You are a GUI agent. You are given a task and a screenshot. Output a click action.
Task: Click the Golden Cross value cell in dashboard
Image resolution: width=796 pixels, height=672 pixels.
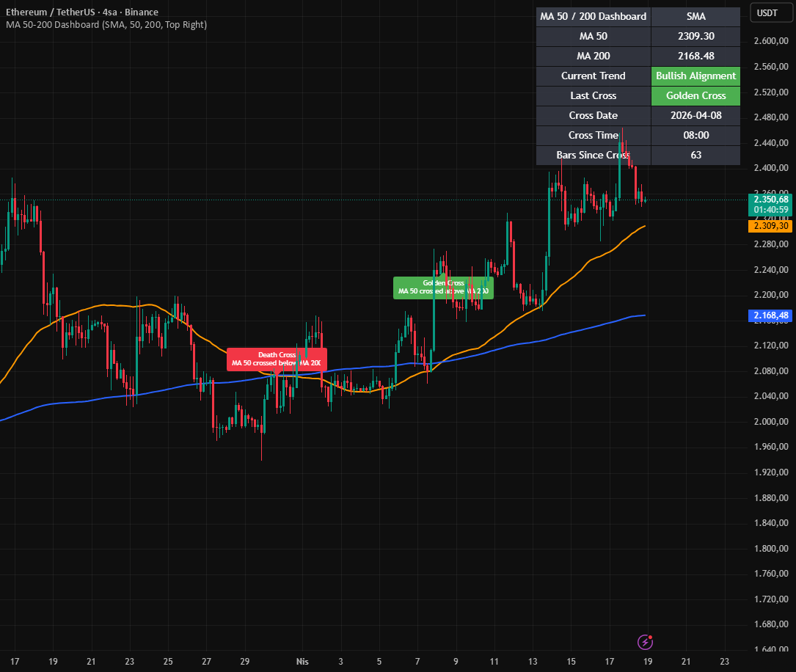click(x=695, y=95)
